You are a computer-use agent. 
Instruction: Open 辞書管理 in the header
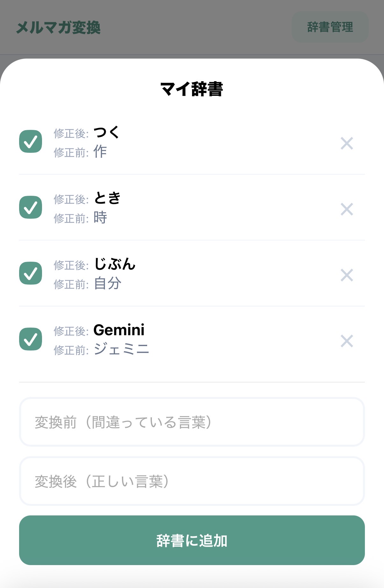(x=330, y=27)
